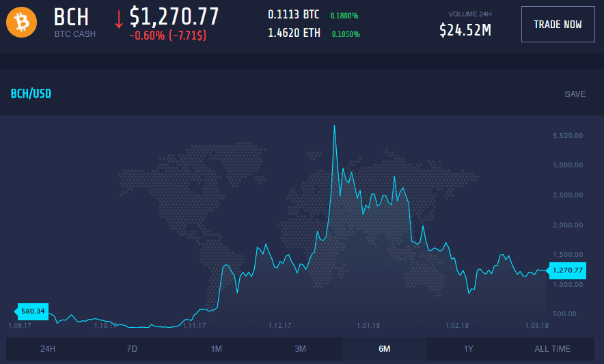Click the 1,500.00 y-axis label
This screenshot has width=604, height=364.
pyautogui.click(x=568, y=255)
